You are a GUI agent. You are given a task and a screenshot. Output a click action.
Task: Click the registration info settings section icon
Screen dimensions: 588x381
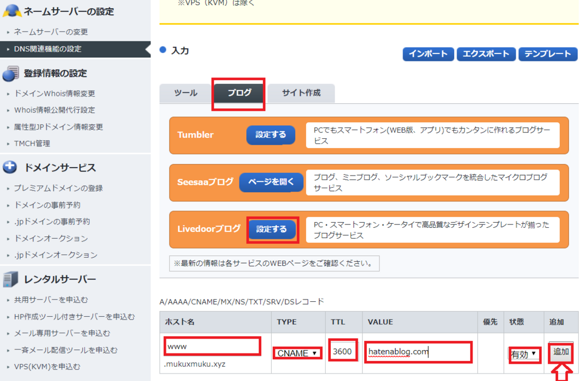[x=10, y=73]
